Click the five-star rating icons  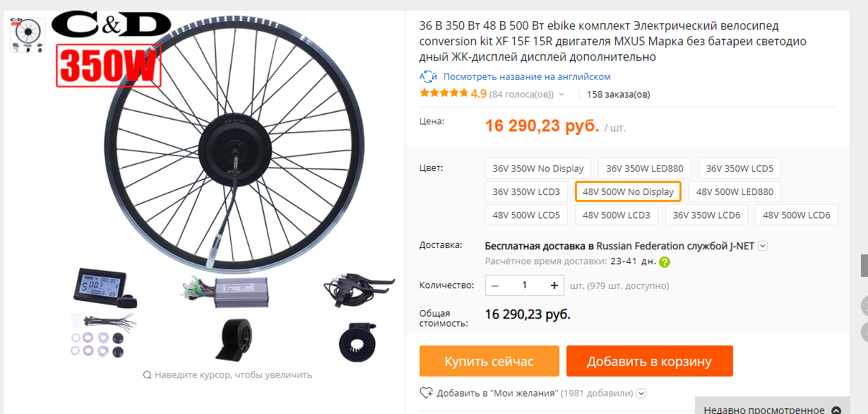point(444,93)
